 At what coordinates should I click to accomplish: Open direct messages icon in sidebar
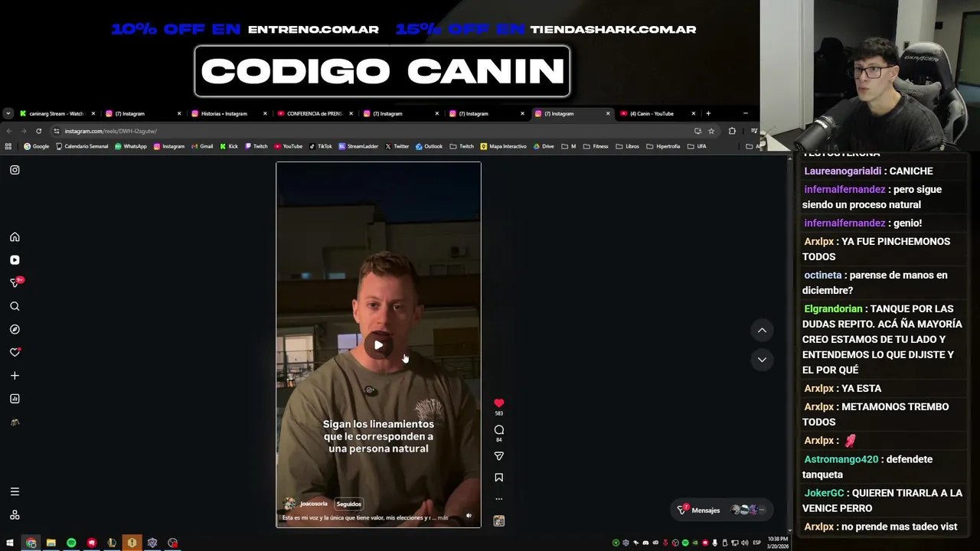pyautogui.click(x=15, y=282)
